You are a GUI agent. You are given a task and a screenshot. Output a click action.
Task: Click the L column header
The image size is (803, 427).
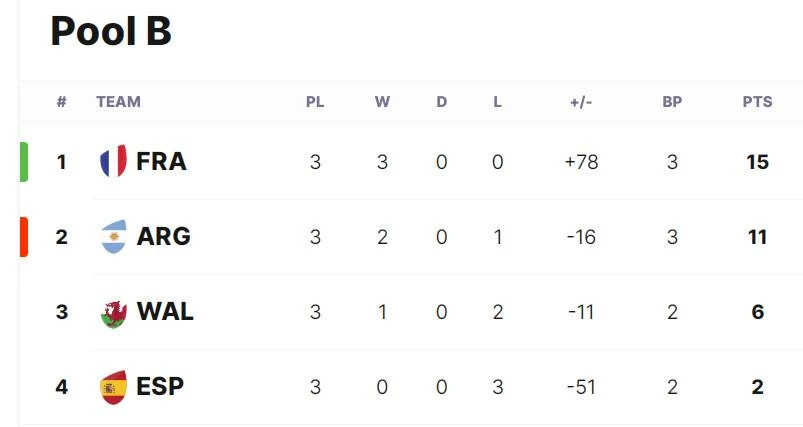[497, 101]
